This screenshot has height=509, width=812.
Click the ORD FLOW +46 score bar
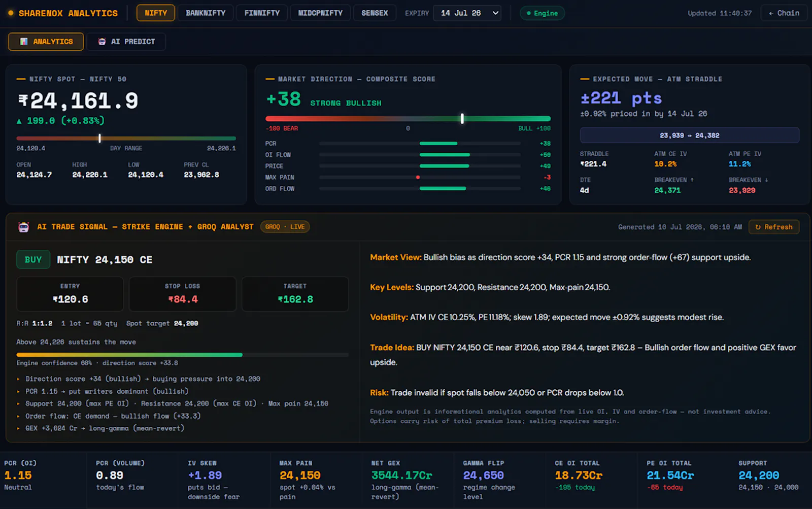420,188
